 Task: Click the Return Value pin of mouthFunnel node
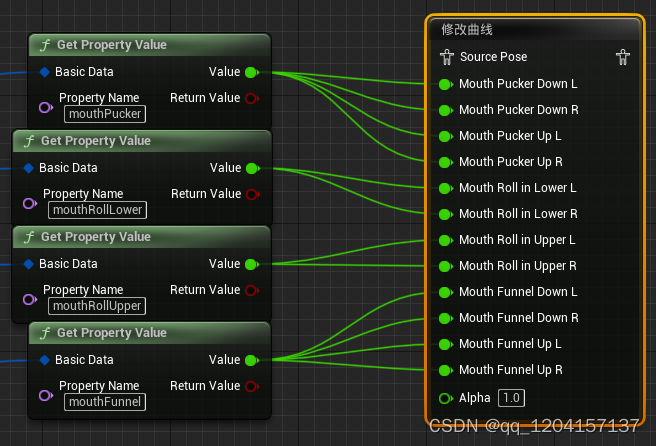tap(252, 386)
